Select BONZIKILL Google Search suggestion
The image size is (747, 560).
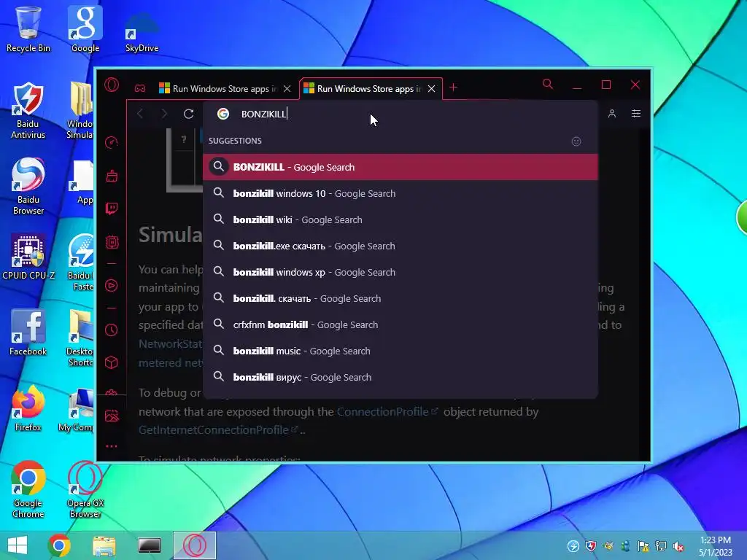click(400, 167)
